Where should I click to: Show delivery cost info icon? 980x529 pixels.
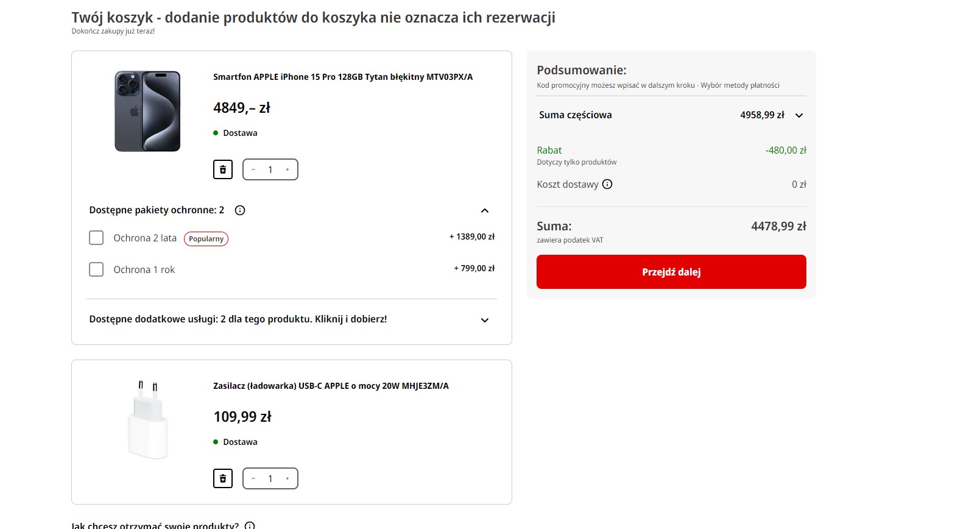[x=607, y=184]
